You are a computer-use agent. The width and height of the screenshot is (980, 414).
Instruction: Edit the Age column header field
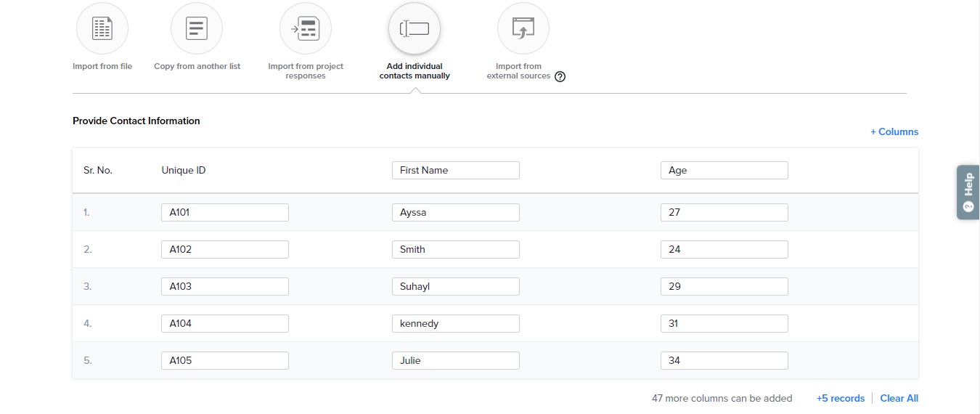click(x=724, y=170)
